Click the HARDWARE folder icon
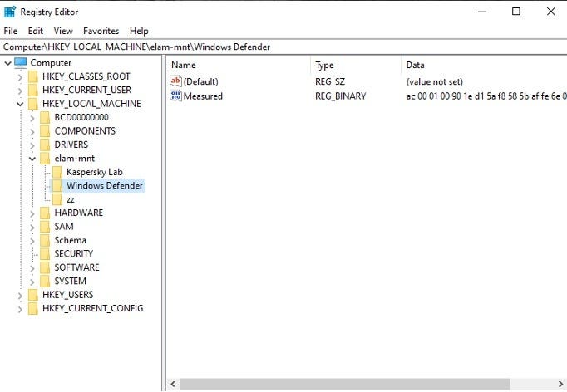This screenshot has width=567, height=392. tap(45, 213)
